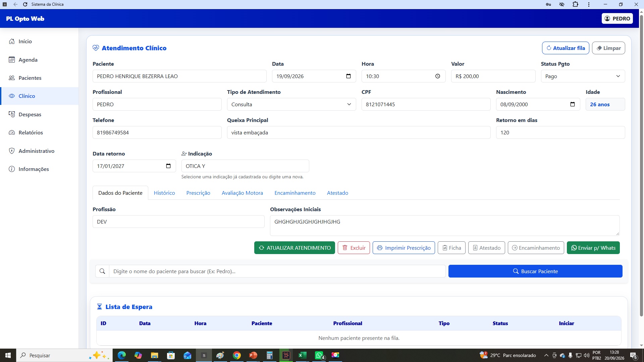Screen dimensions: 644x362
Task: Open the PEDRO user account menu
Action: [617, 18]
